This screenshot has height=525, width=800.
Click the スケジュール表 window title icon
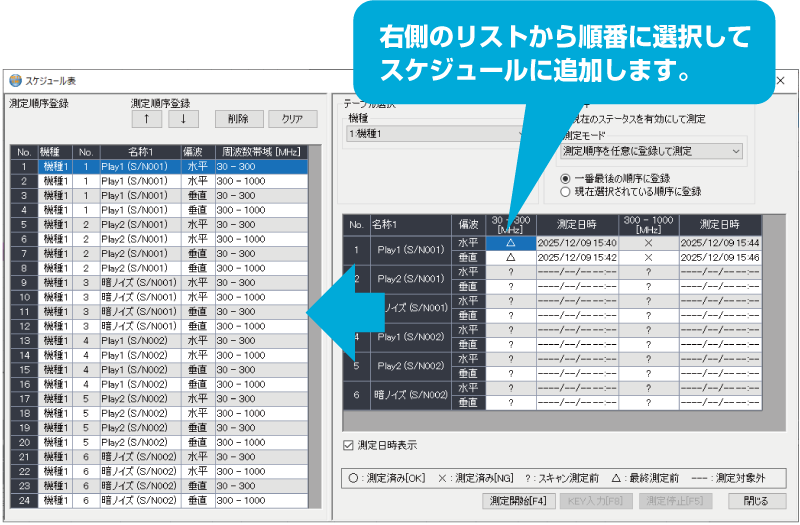(x=16, y=81)
